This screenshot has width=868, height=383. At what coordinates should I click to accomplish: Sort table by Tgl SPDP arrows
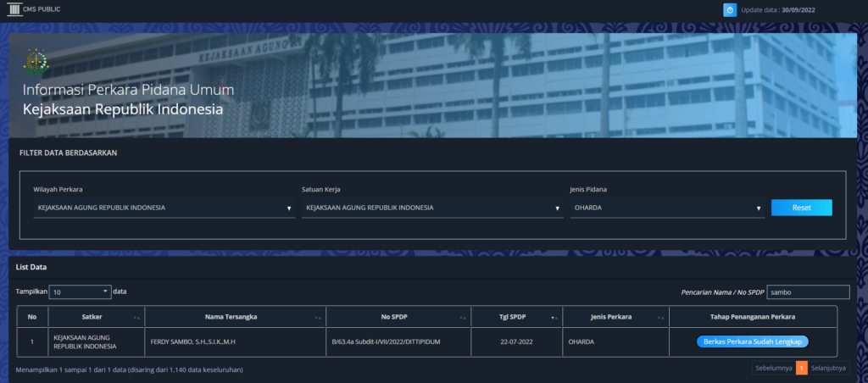[554, 318]
